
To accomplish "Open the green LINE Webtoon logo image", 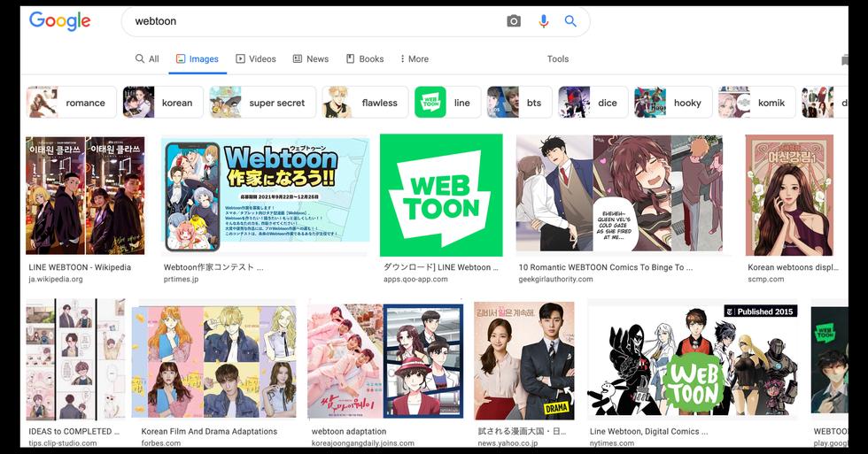I will tap(441, 196).
